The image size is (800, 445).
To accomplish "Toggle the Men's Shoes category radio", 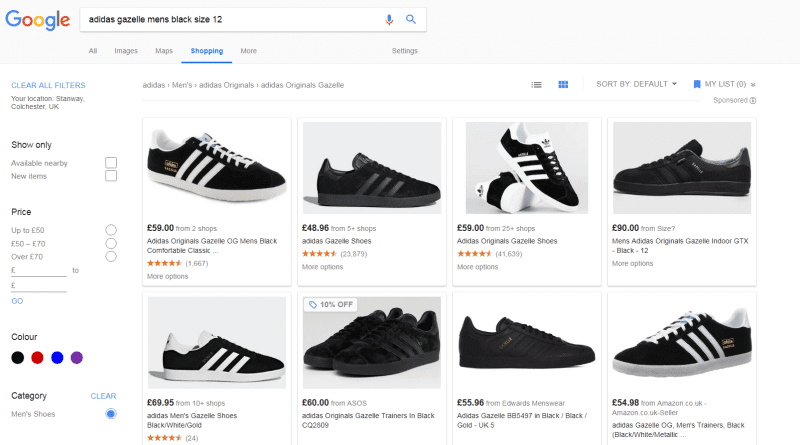I will coord(111,414).
